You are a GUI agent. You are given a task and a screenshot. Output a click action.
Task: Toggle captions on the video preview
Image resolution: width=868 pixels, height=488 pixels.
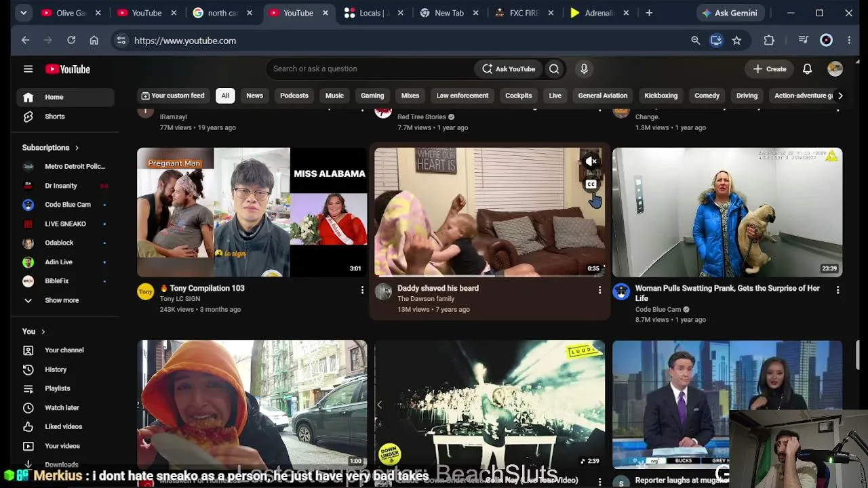591,184
